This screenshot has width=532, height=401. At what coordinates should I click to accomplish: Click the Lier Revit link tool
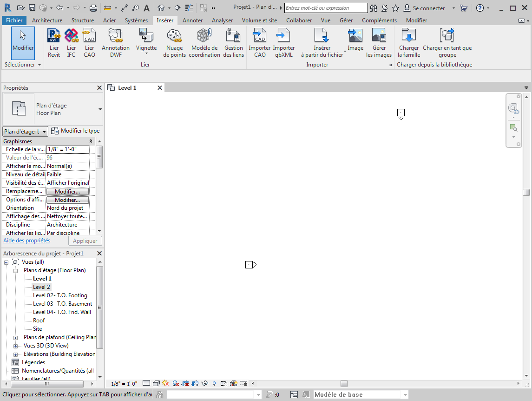coord(54,43)
